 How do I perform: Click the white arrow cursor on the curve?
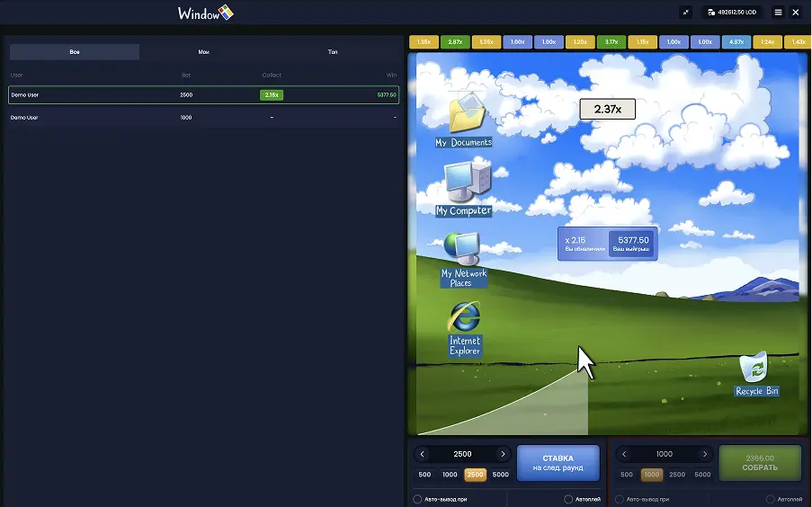coord(586,362)
